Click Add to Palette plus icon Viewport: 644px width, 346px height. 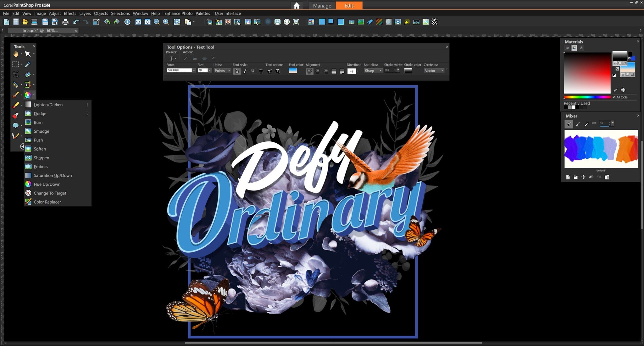(x=623, y=90)
